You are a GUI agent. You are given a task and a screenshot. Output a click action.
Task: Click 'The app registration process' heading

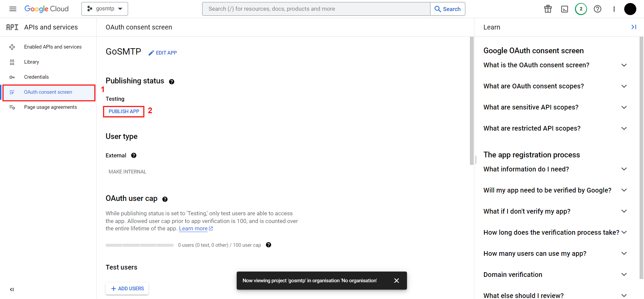(531, 155)
